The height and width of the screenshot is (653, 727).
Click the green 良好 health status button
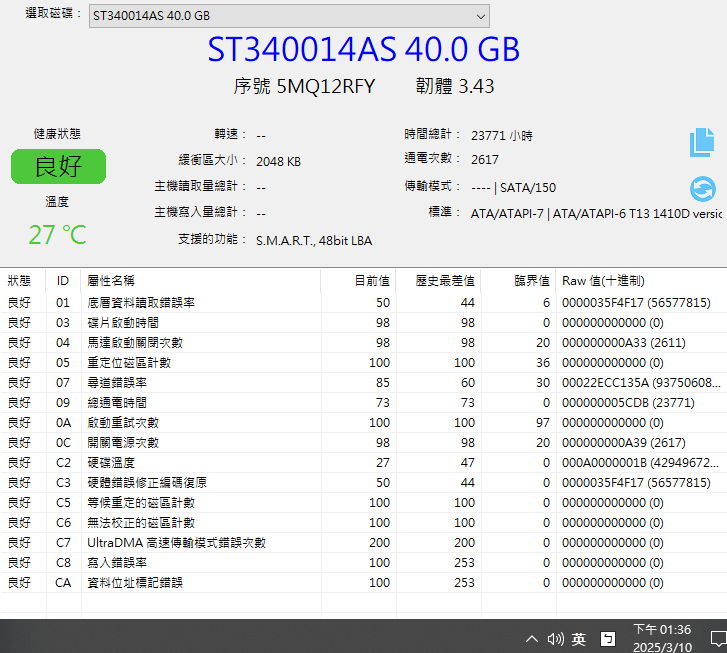tap(58, 166)
